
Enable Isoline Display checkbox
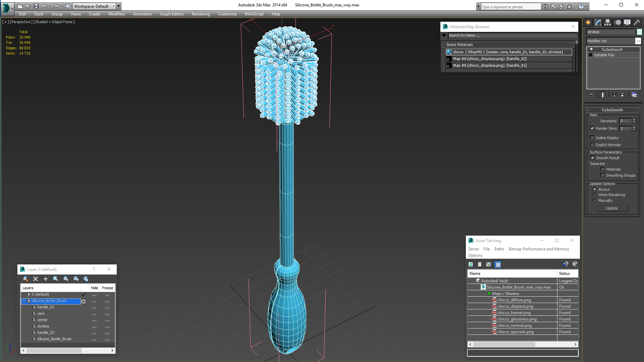coord(592,138)
